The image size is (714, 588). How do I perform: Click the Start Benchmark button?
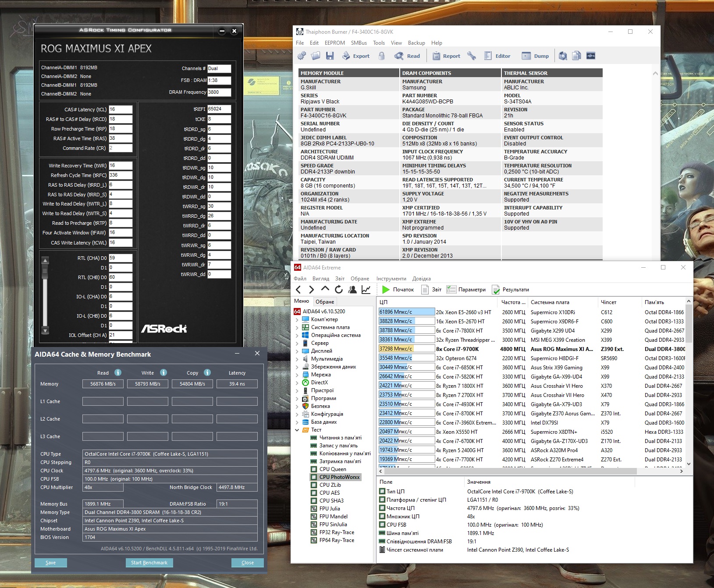(149, 563)
